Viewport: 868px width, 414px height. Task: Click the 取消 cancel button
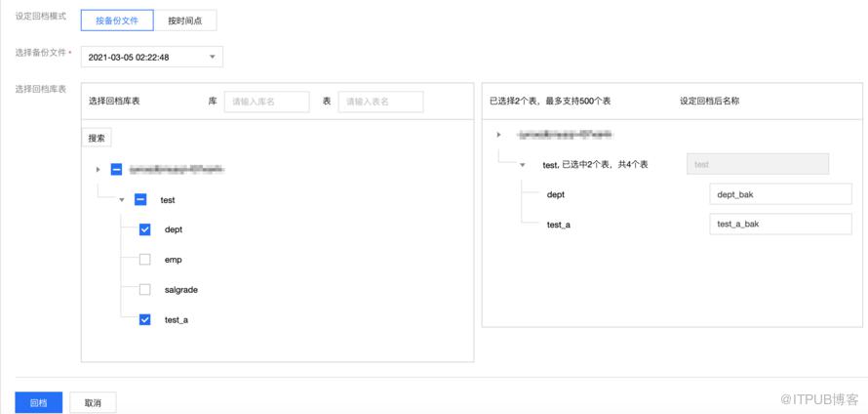93,403
